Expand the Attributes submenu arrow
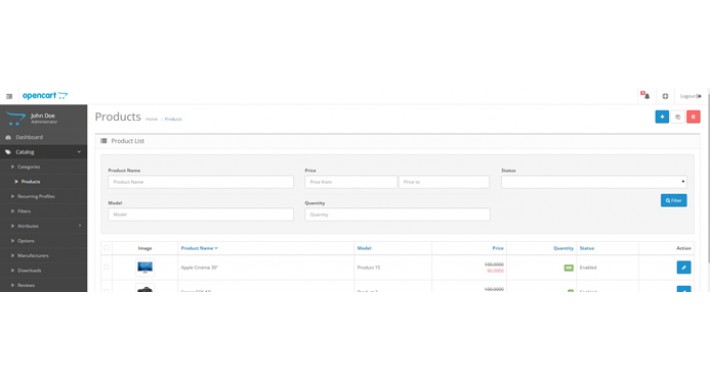The height and width of the screenshot is (380, 710). 80,226
